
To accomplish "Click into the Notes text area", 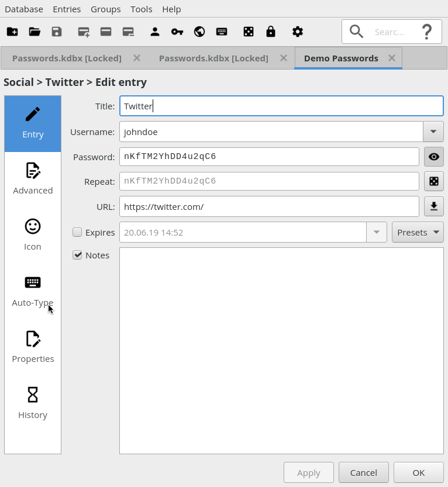I will tap(281, 351).
